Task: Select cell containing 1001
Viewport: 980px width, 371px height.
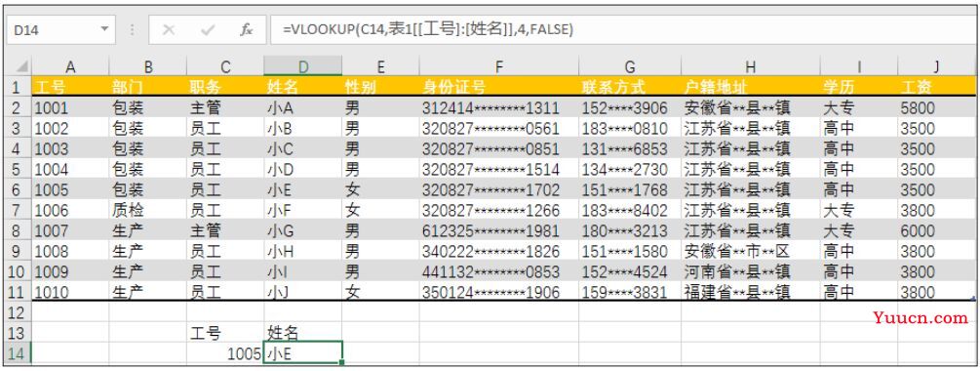Action: (70, 107)
